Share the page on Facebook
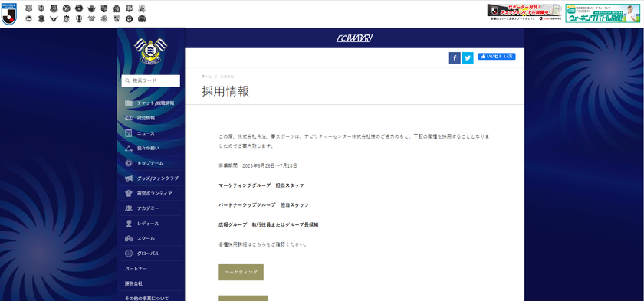The width and height of the screenshot is (644, 301). click(x=455, y=57)
